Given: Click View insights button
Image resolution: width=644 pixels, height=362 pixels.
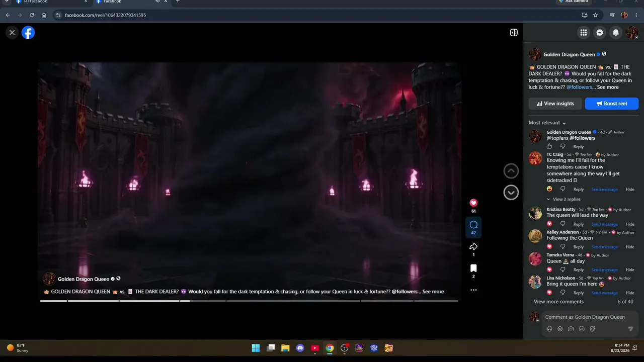Looking at the screenshot, I should click(555, 104).
